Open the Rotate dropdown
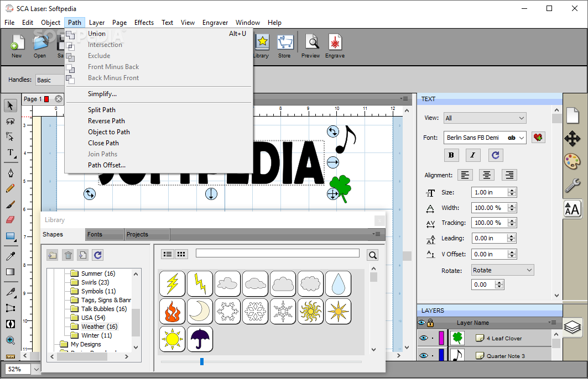The image size is (588, 379). pyautogui.click(x=502, y=270)
